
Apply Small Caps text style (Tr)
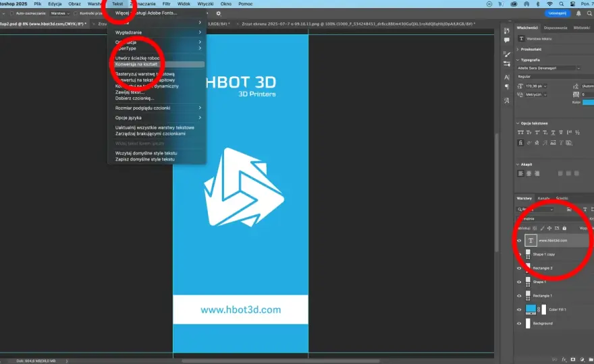pos(529,132)
